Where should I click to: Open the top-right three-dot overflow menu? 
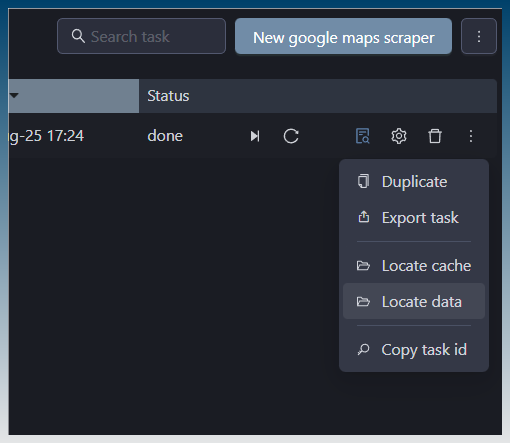click(x=479, y=36)
